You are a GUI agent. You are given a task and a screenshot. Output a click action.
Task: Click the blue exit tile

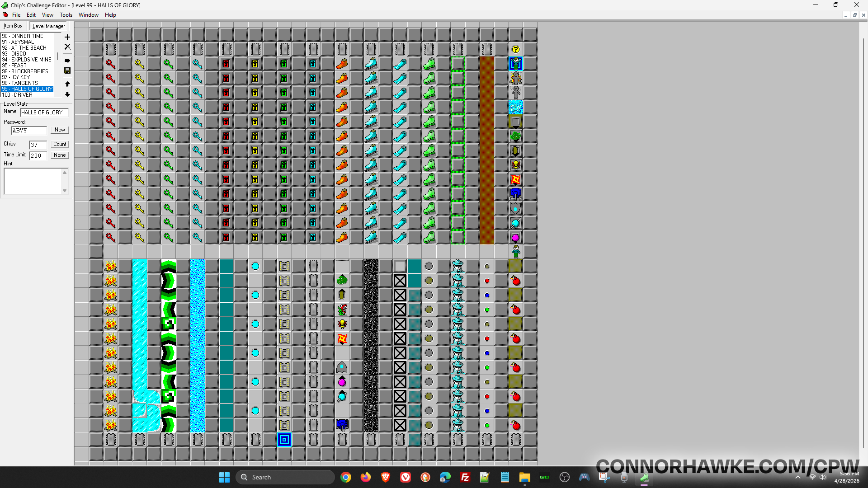(x=284, y=440)
